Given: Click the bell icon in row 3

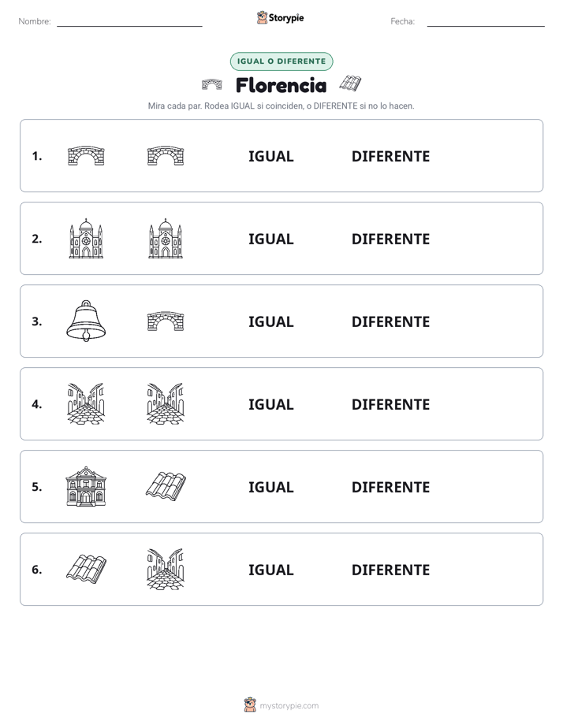Looking at the screenshot, I should [x=86, y=321].
